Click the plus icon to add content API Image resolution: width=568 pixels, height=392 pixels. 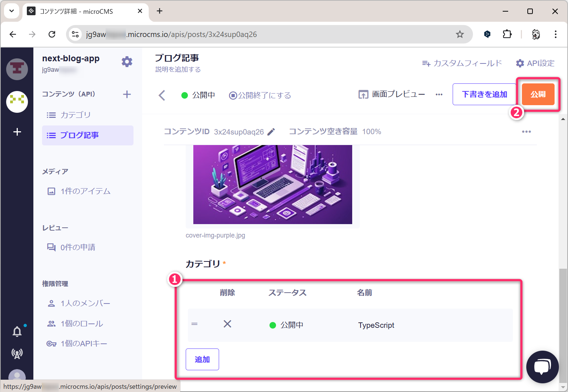127,94
